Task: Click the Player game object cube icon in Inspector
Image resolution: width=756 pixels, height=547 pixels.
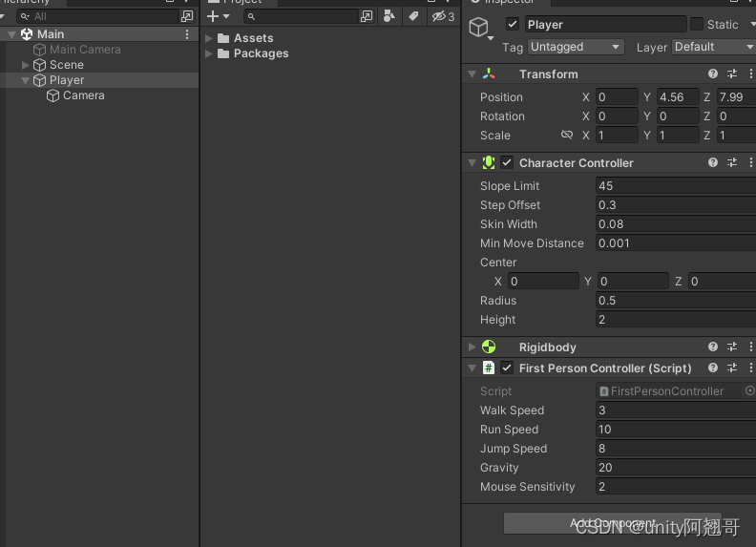Action: 479,27
